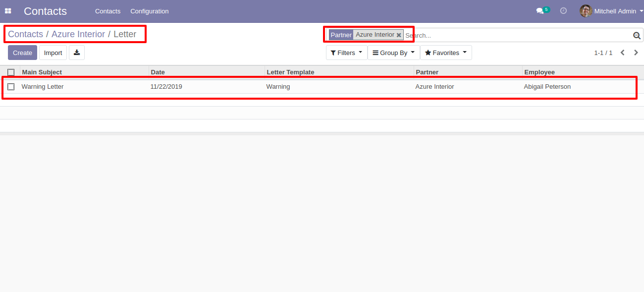Click the Import button
Screen dimensions: 644x292
click(x=53, y=53)
